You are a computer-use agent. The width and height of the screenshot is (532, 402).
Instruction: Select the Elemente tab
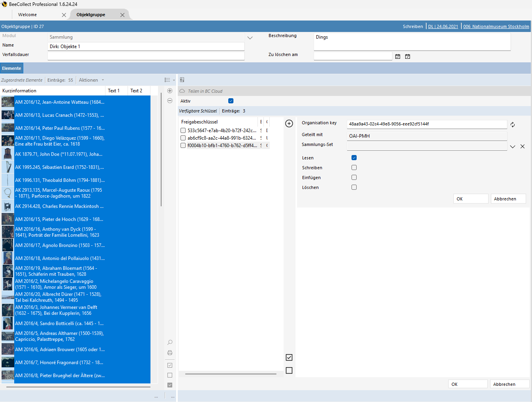point(11,68)
